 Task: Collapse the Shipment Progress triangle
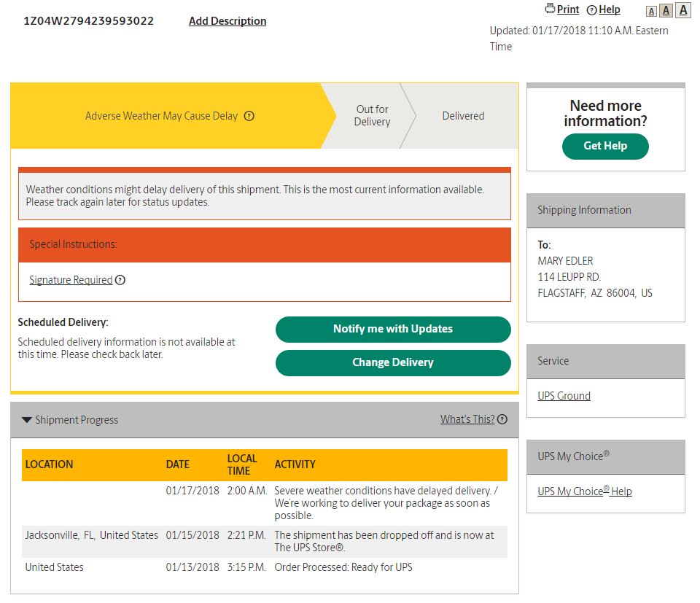point(27,420)
